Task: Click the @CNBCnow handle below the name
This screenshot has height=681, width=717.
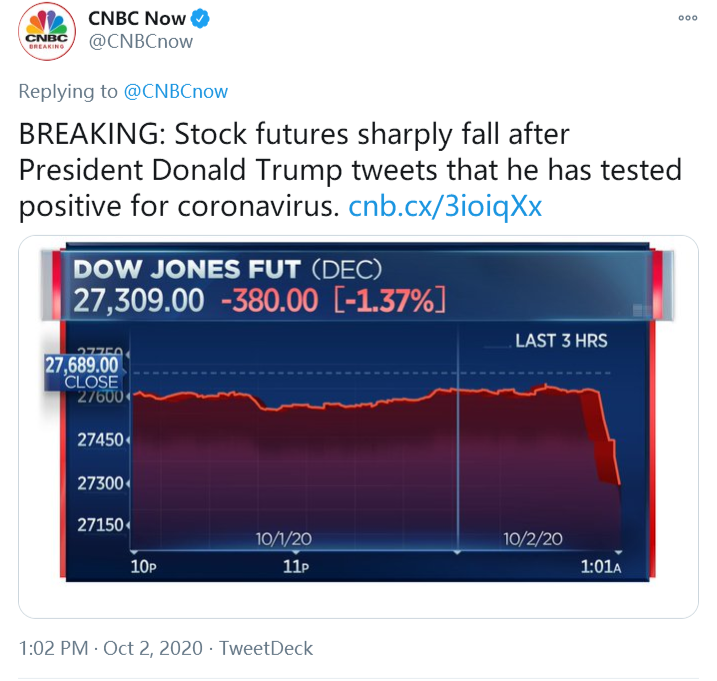Action: tap(140, 42)
